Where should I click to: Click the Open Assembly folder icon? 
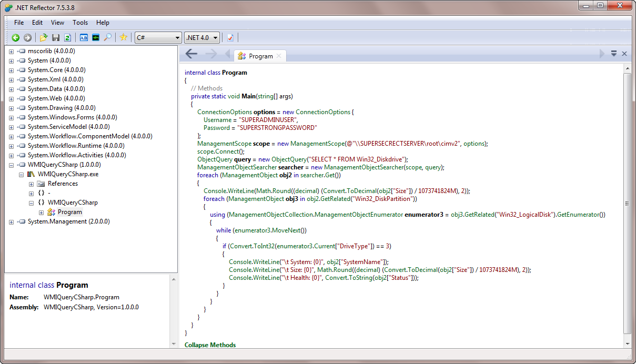click(x=44, y=37)
